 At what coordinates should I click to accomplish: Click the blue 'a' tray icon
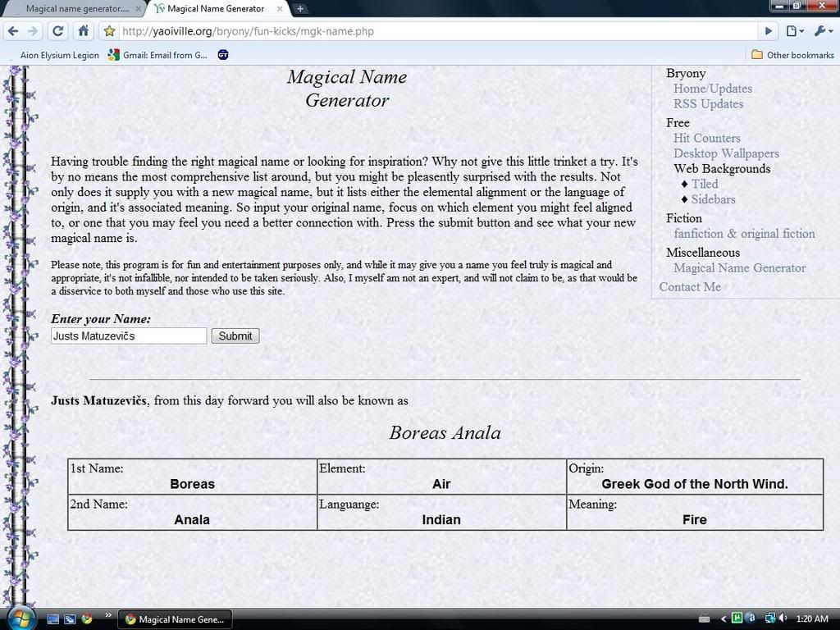coord(751,619)
